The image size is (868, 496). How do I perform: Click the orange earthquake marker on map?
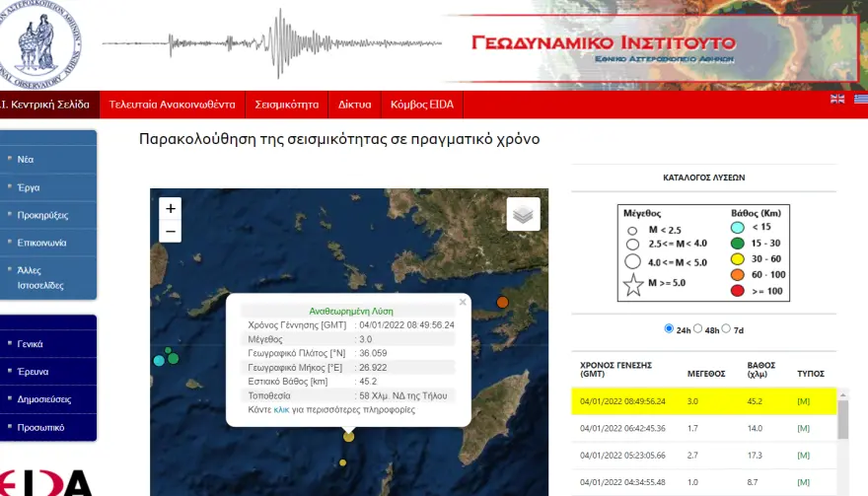[x=502, y=302]
